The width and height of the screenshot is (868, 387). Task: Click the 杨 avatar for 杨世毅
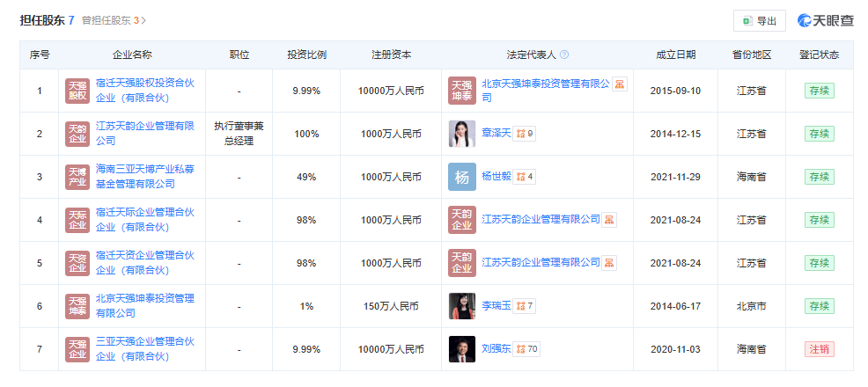[x=462, y=177]
